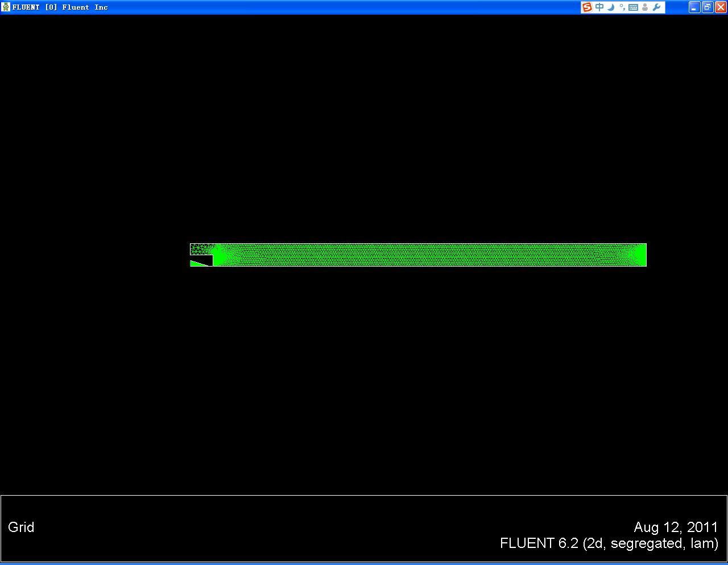Screen dimensions: 728x565
Task: Toggle full-width mode with the moon icon
Action: click(610, 7)
